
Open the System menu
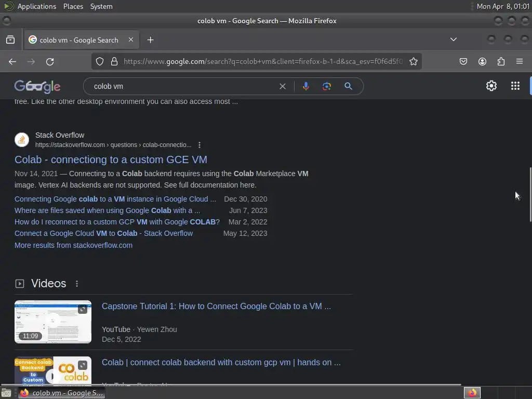[101, 6]
